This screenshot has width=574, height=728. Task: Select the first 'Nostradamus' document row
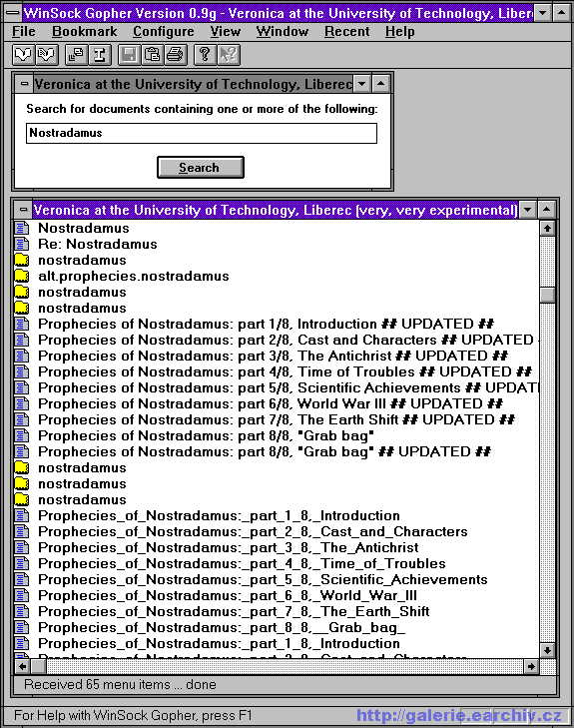tap(277, 228)
